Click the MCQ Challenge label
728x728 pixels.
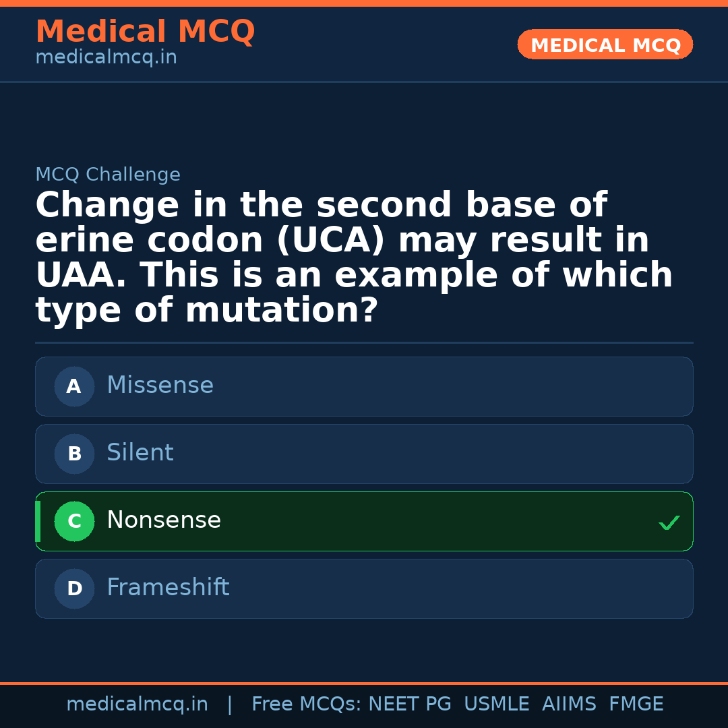click(108, 175)
